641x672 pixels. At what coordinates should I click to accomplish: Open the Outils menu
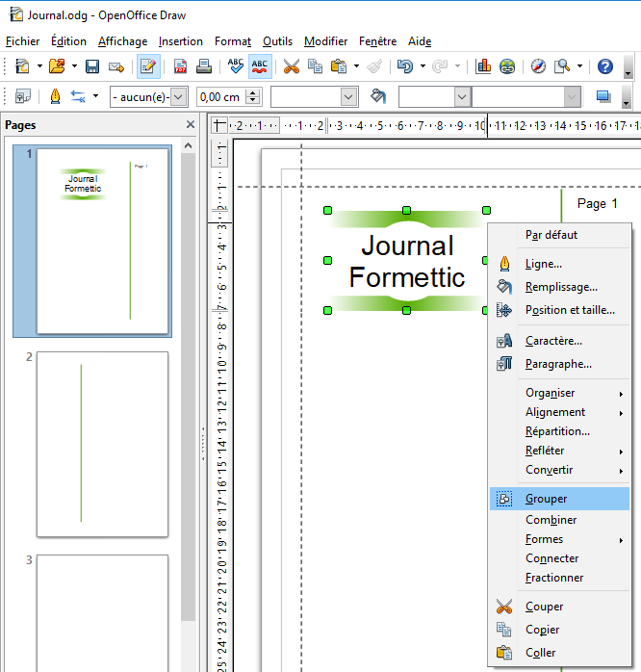[277, 41]
